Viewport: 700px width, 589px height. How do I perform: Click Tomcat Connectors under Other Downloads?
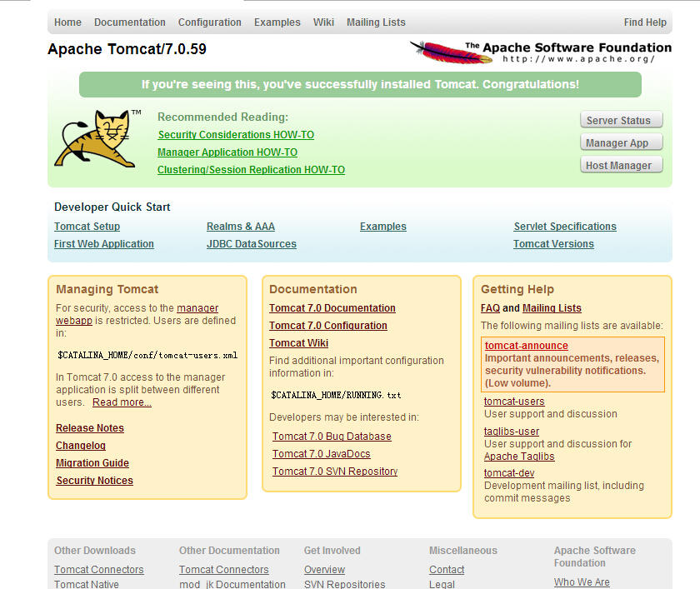pos(99,569)
